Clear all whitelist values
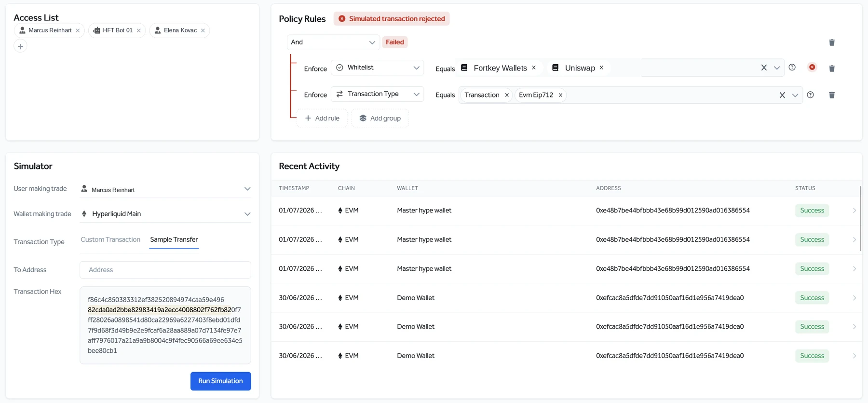 click(764, 68)
